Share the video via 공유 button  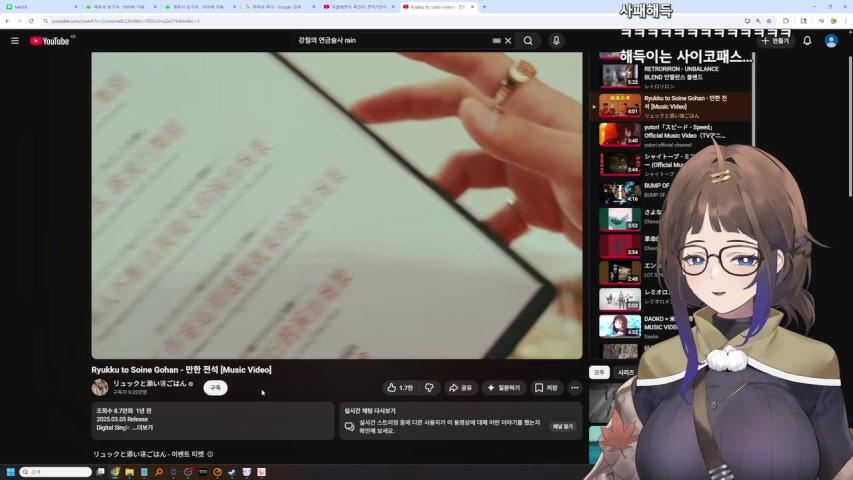460,388
